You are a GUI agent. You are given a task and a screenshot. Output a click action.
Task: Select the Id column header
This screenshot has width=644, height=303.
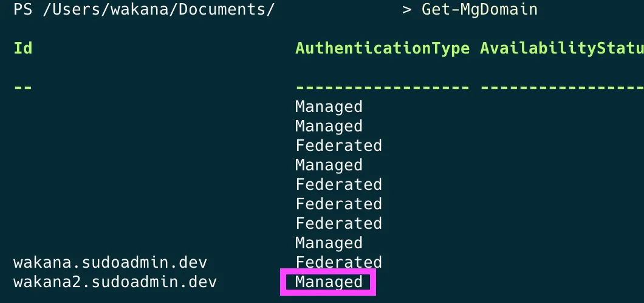pyautogui.click(x=22, y=48)
